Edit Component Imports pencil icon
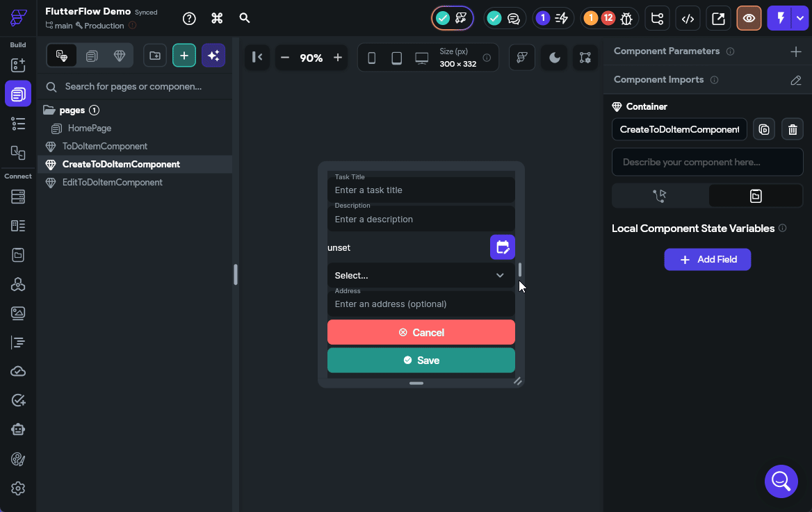 [x=796, y=81]
